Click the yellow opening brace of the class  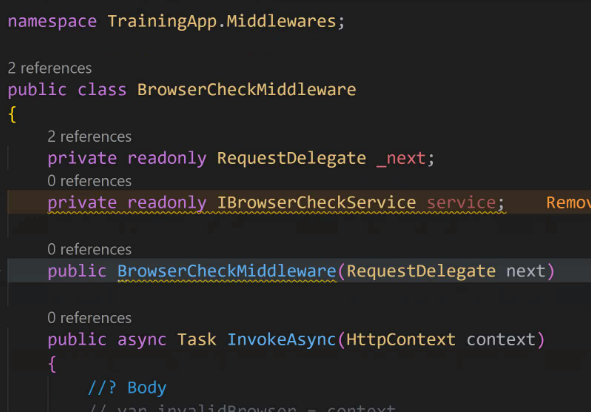(x=12, y=114)
